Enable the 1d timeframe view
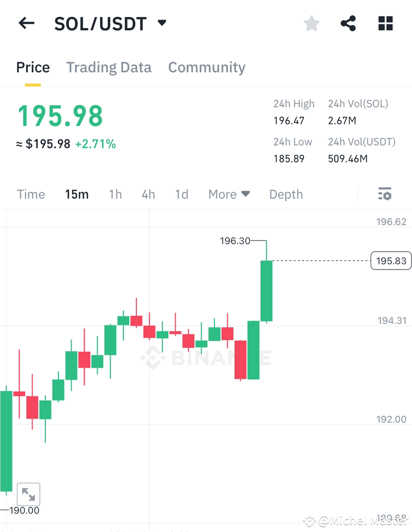The height and width of the screenshot is (532, 412). point(181,194)
